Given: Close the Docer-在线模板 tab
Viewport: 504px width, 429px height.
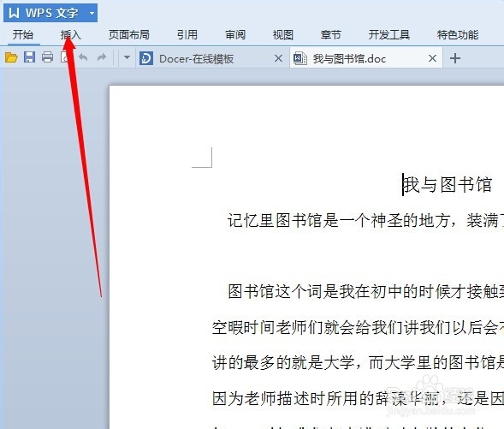Looking at the screenshot, I should (x=278, y=58).
